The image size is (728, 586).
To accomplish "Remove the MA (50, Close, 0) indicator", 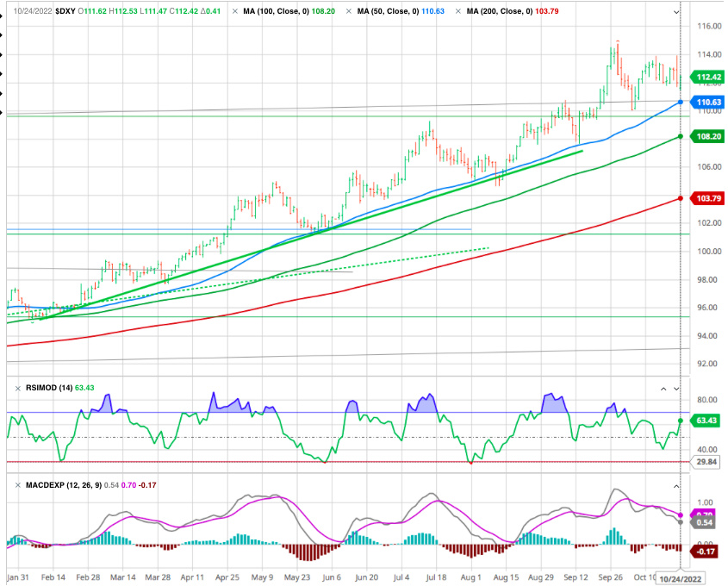I will (x=349, y=11).
